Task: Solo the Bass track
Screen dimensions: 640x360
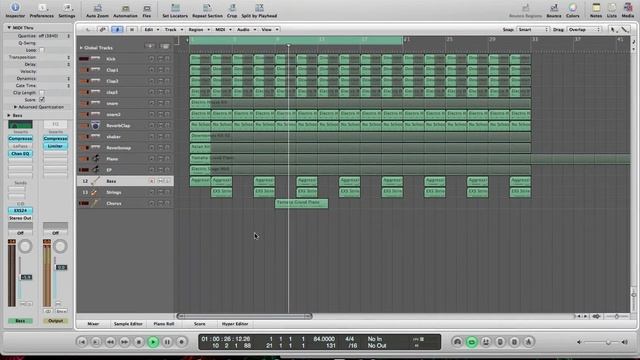Action: pos(167,181)
